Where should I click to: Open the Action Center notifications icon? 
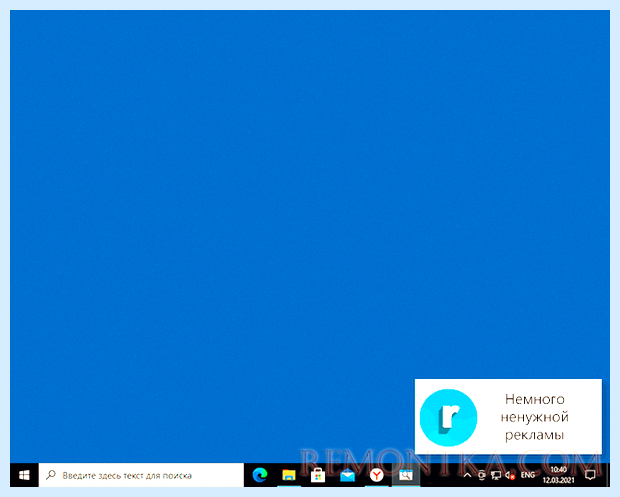590,475
